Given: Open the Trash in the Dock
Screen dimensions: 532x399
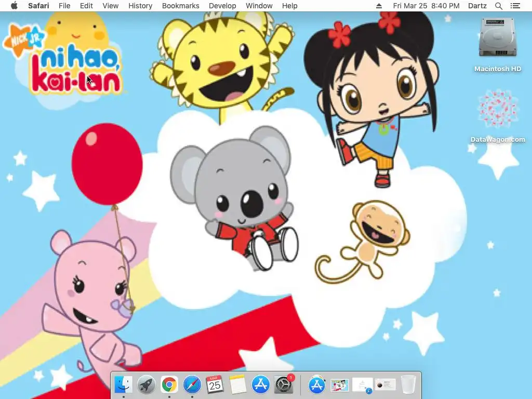Looking at the screenshot, I should (408, 385).
